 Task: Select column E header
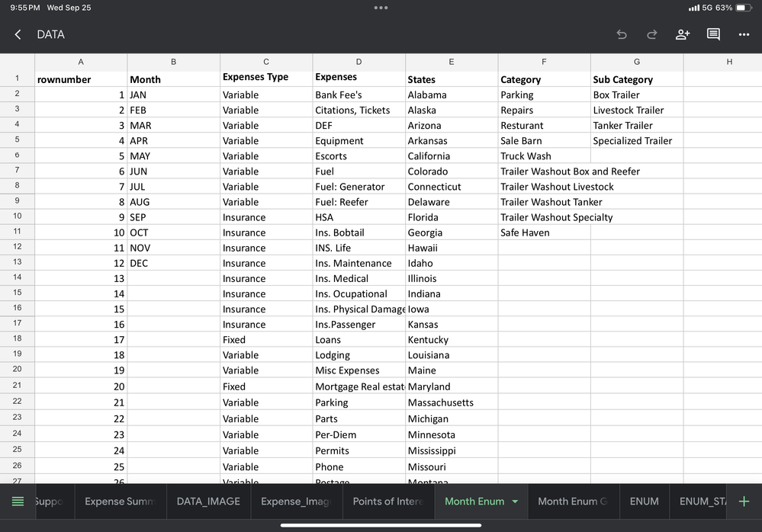(x=452, y=62)
